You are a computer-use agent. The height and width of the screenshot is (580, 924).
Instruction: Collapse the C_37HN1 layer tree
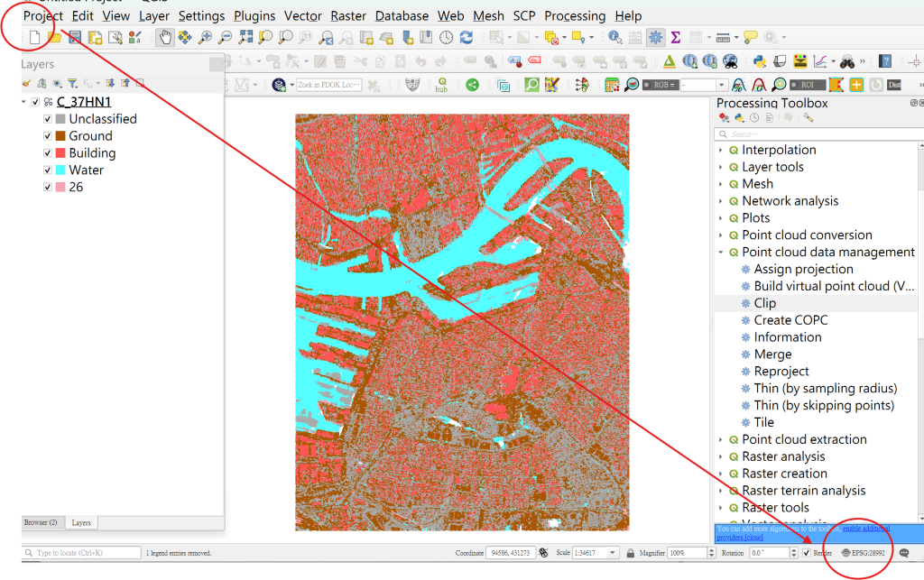[24, 102]
